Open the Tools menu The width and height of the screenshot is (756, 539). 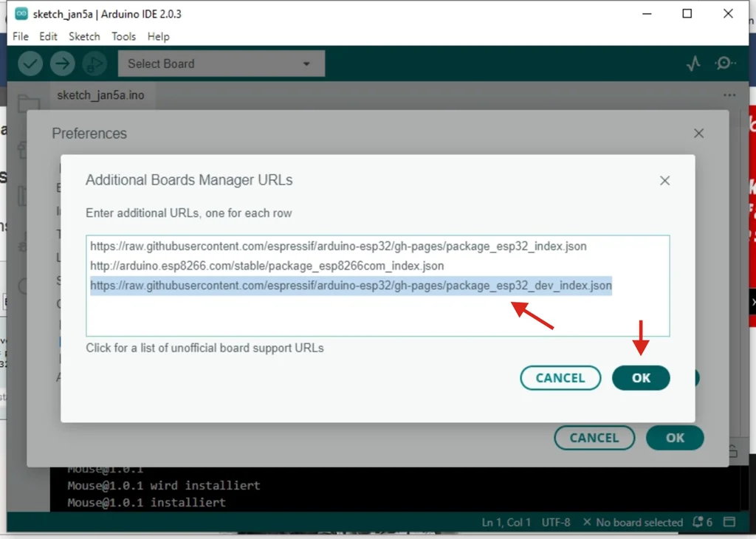point(123,36)
